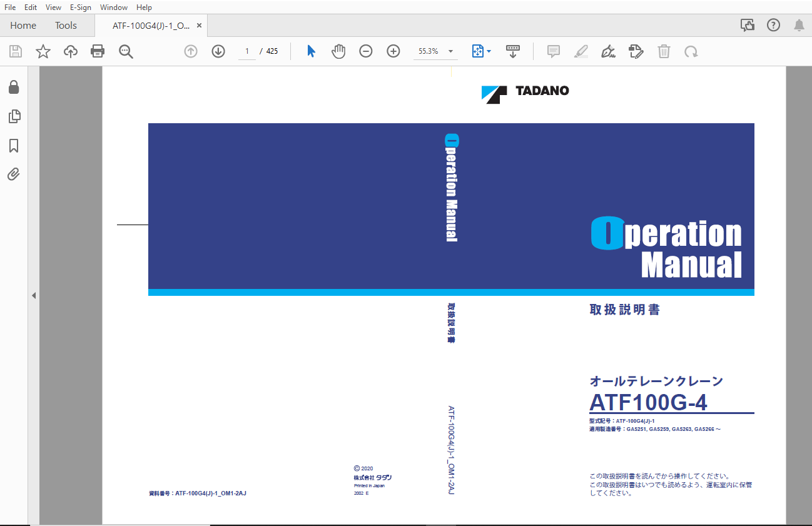The height and width of the screenshot is (526, 812).
Task: Click the 55.3% zoom value field
Action: coord(429,51)
